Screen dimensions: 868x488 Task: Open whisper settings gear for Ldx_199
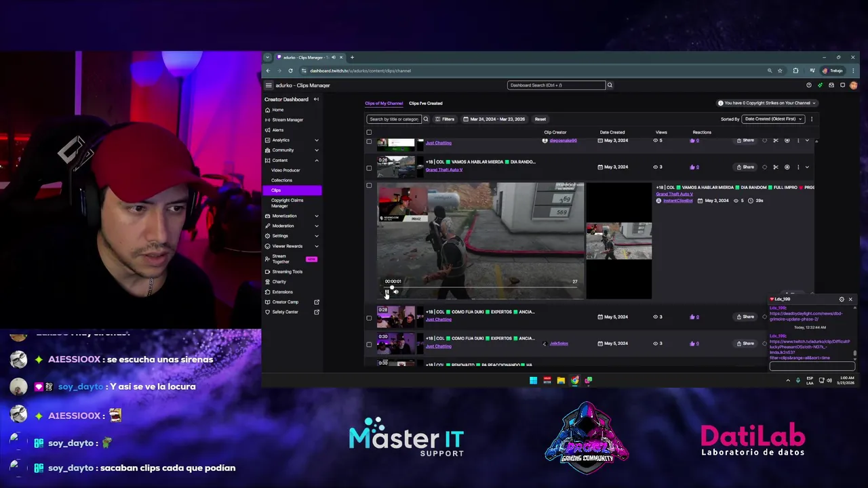(x=842, y=299)
